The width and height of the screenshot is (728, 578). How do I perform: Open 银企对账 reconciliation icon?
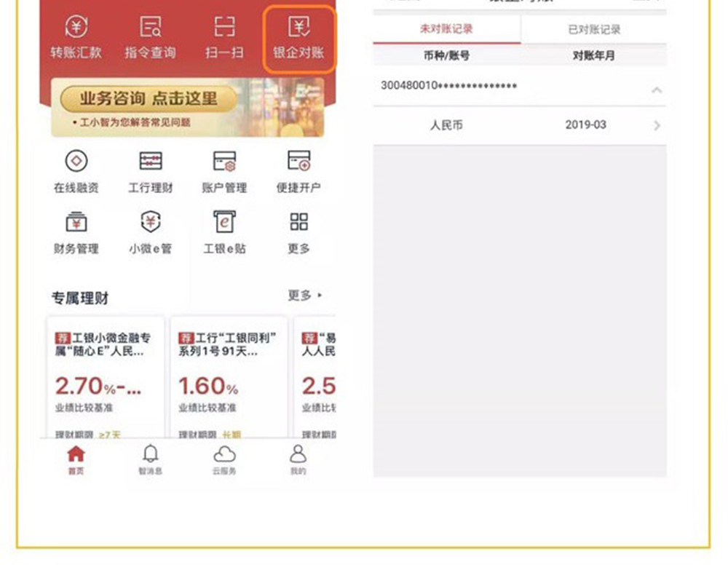299,38
